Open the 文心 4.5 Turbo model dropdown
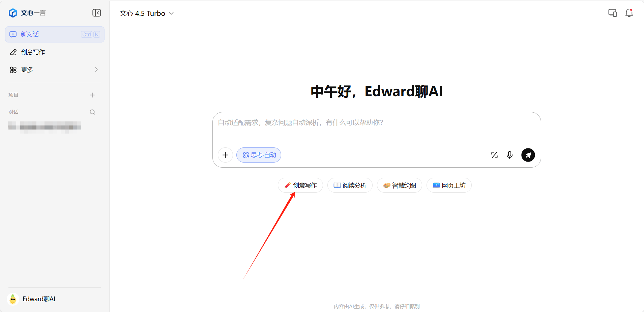 pos(147,13)
